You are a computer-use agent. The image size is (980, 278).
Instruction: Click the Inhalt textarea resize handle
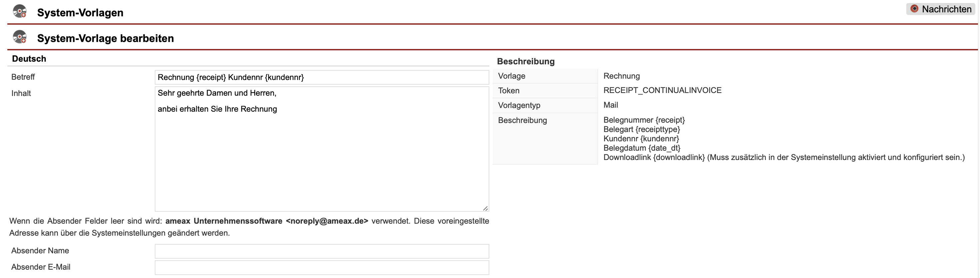pyautogui.click(x=485, y=208)
